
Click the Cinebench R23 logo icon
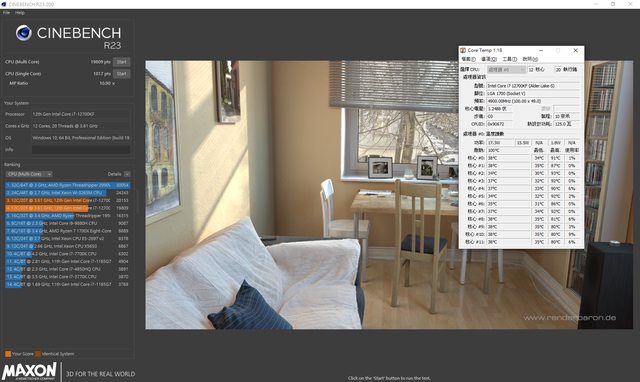(24, 33)
